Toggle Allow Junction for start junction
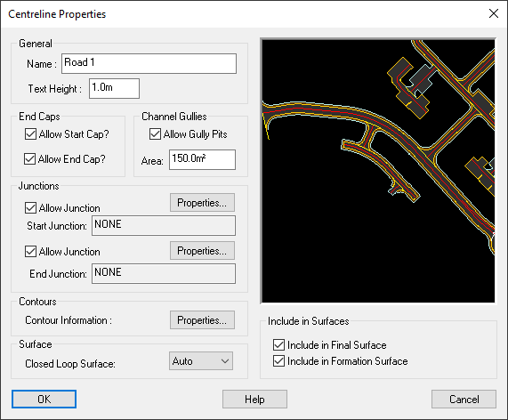Screen dimensions: 508x420 tap(30, 207)
